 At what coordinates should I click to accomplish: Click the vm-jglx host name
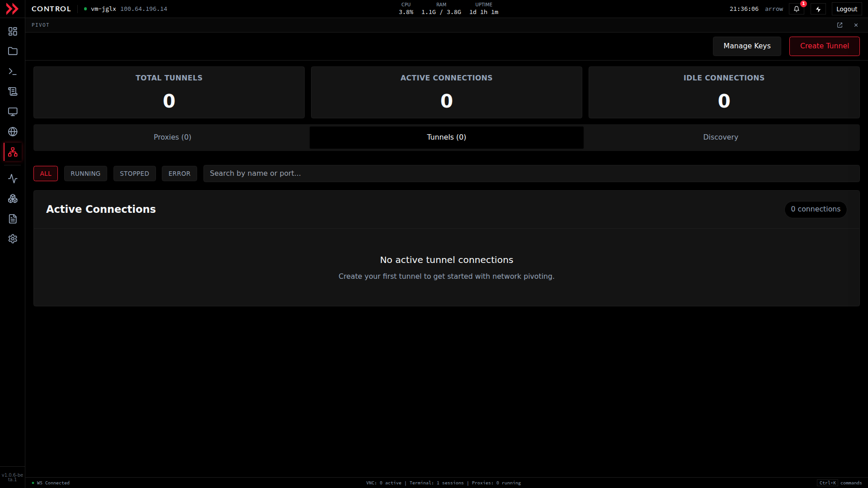(x=104, y=9)
